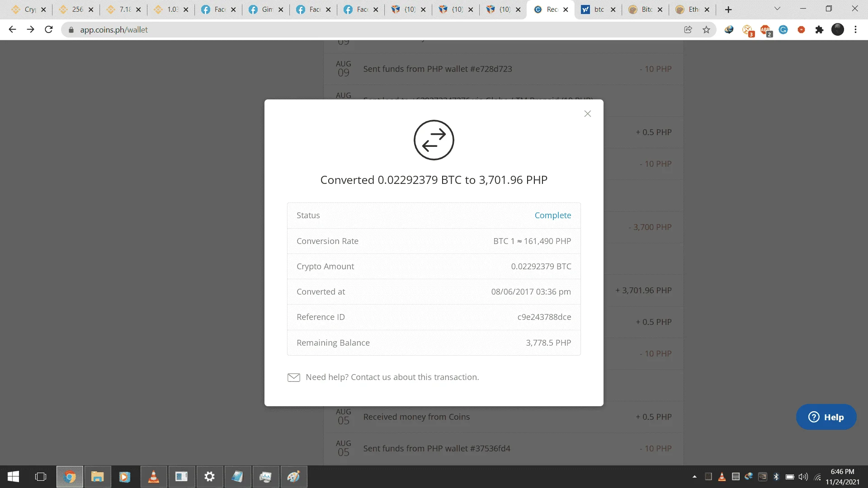Viewport: 868px width, 488px height.
Task: Close the 'Cry' tab
Action: [x=43, y=9]
